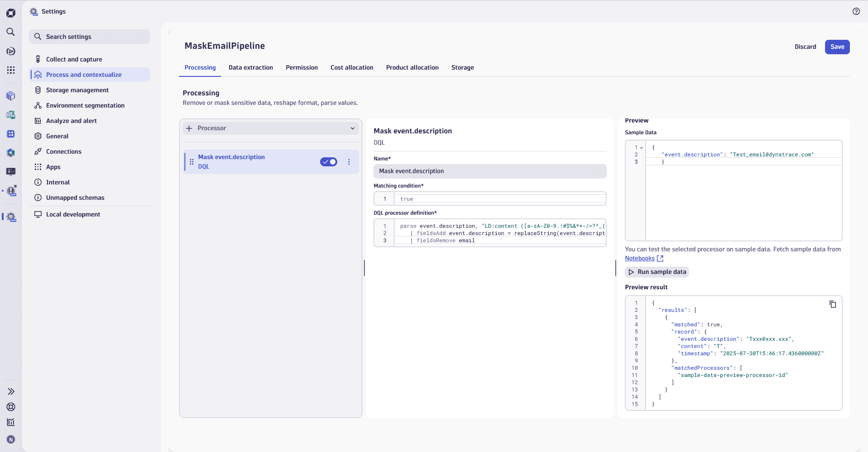Click the "Test_email@dynatrace.com" sample value
Image resolution: width=868 pixels, height=452 pixels.
click(772, 155)
